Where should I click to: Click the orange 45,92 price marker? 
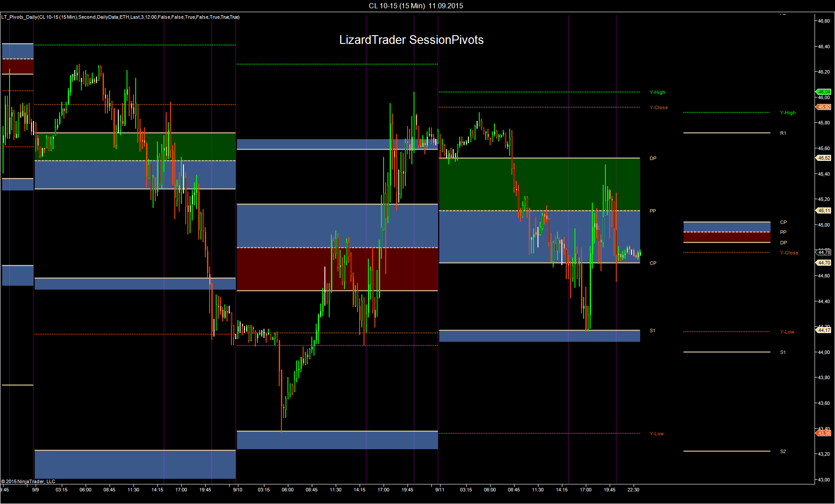(824, 107)
